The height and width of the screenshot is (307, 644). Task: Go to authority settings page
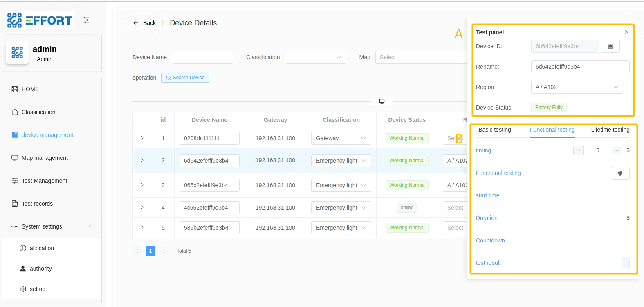tap(40, 269)
